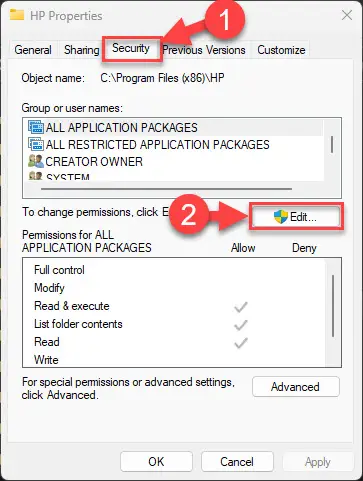Screen dimensions: 363x481
Task: Dismiss dialog with Cancel button
Action: click(x=237, y=462)
